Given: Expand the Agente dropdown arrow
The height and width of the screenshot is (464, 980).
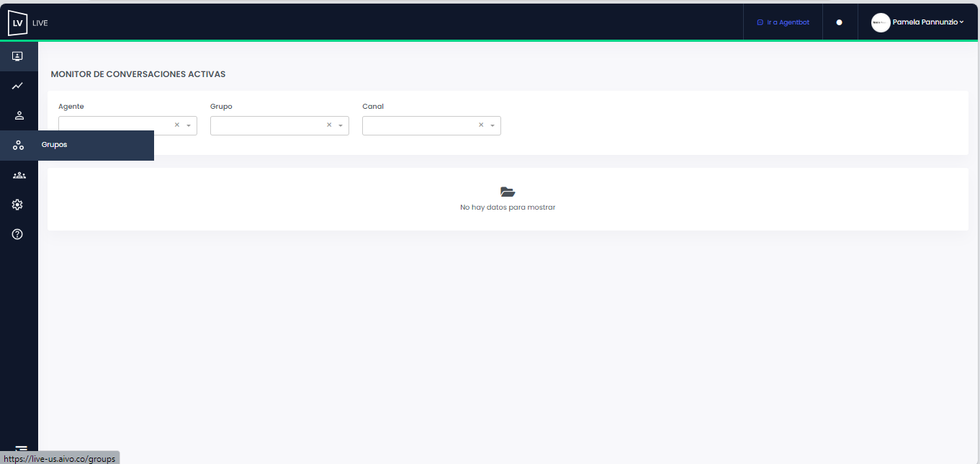Looking at the screenshot, I should click(189, 125).
